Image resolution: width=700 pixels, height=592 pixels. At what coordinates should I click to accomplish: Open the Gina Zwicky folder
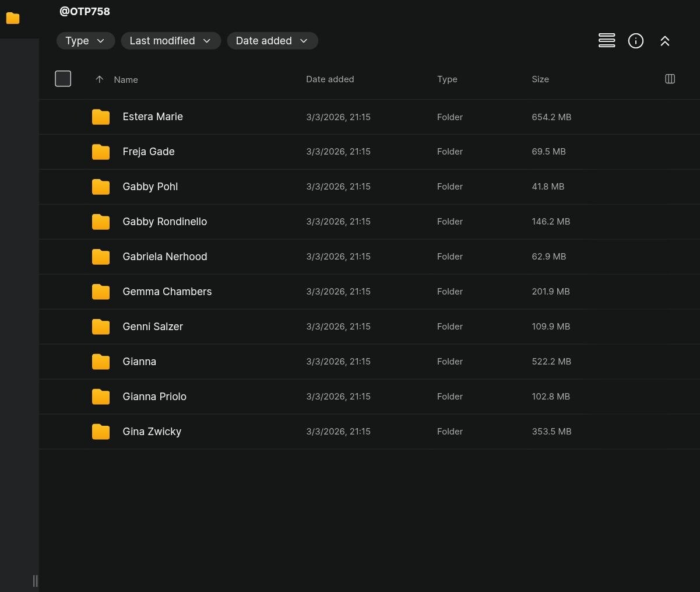point(152,432)
